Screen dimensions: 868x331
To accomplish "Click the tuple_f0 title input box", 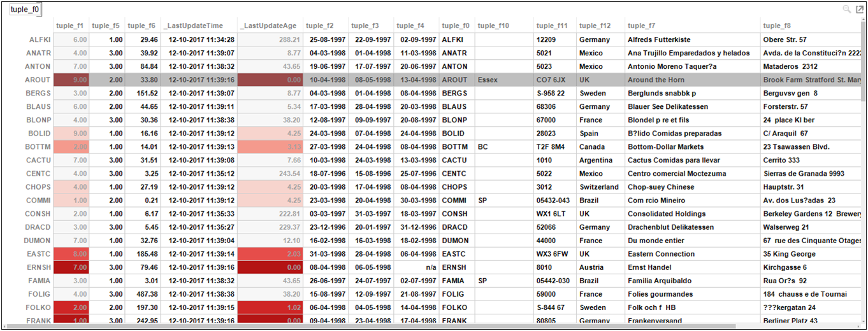I will coord(25,10).
